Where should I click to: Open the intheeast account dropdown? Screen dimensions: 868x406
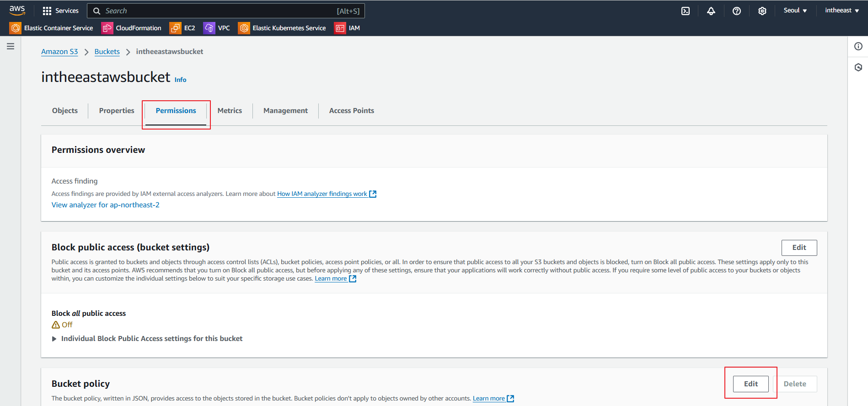click(842, 11)
